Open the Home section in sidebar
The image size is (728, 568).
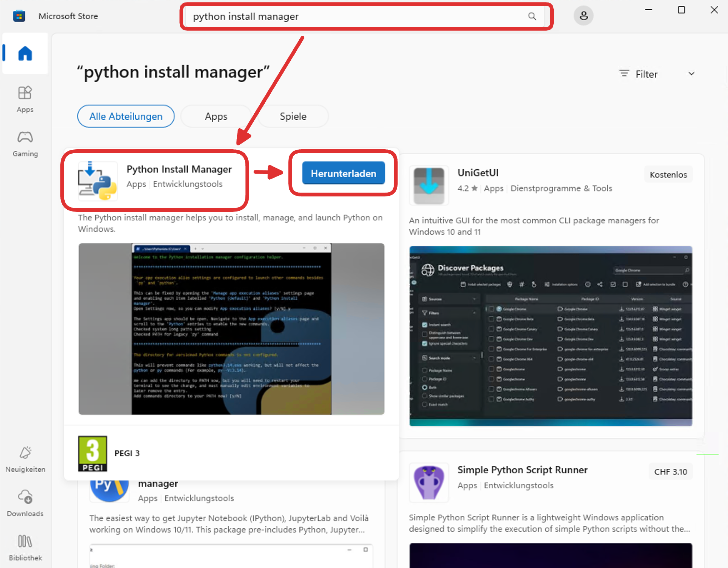[25, 54]
